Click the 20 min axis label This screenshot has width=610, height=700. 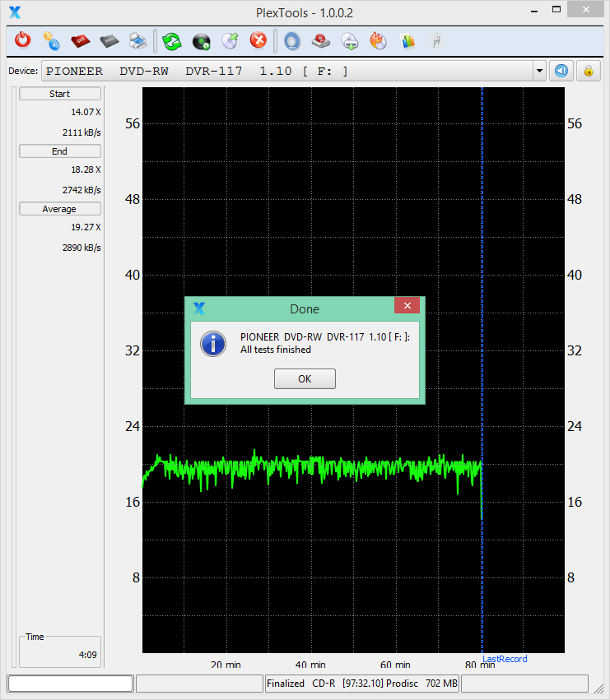pos(226,665)
